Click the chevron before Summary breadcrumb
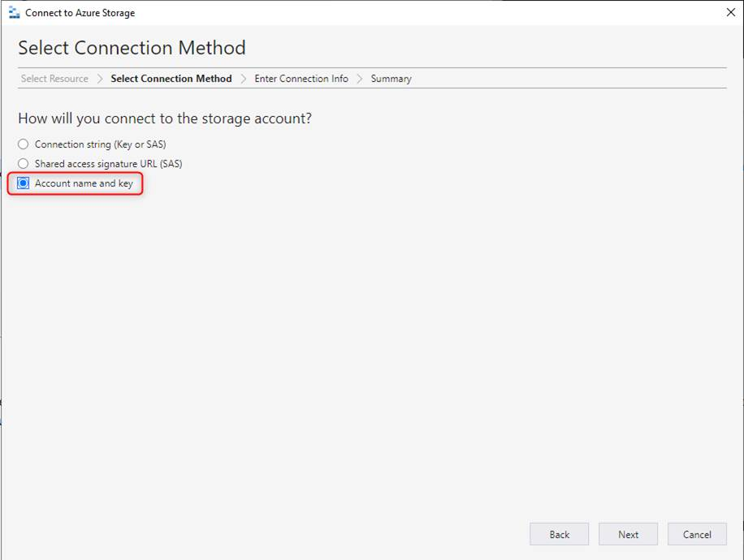 pos(360,79)
